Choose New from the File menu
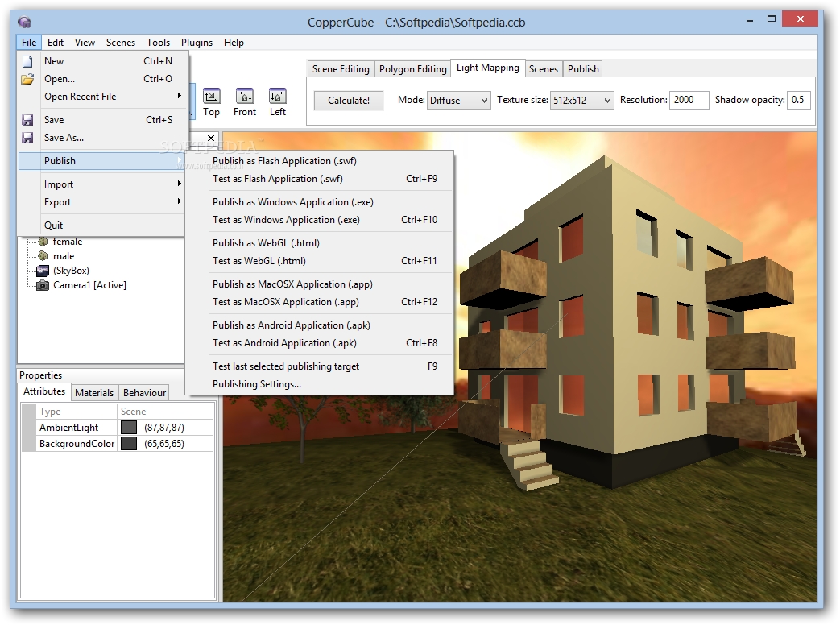 tap(103, 61)
